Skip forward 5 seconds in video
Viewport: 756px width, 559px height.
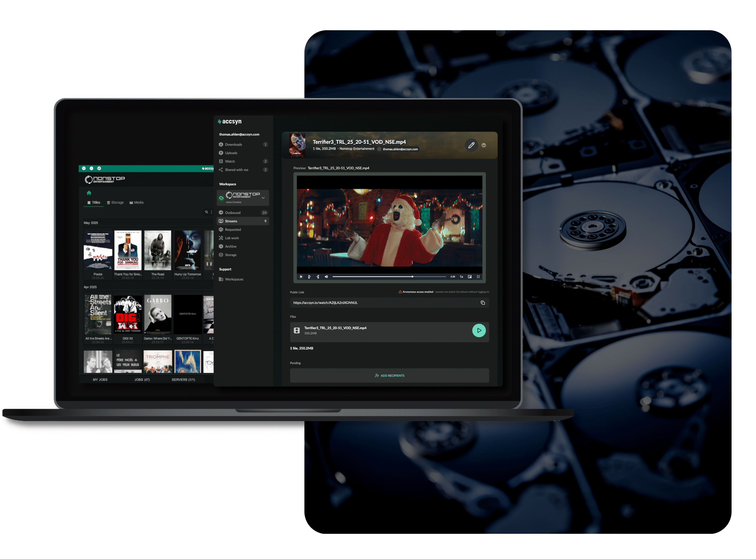[x=317, y=277]
